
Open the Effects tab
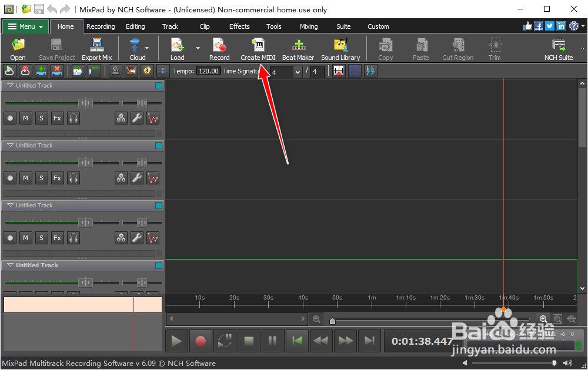click(x=239, y=26)
